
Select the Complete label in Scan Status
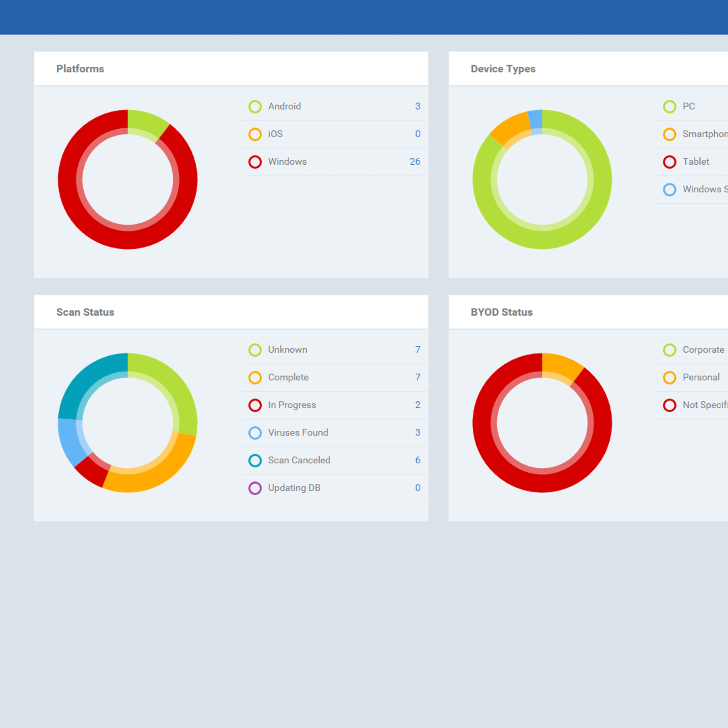tap(288, 377)
